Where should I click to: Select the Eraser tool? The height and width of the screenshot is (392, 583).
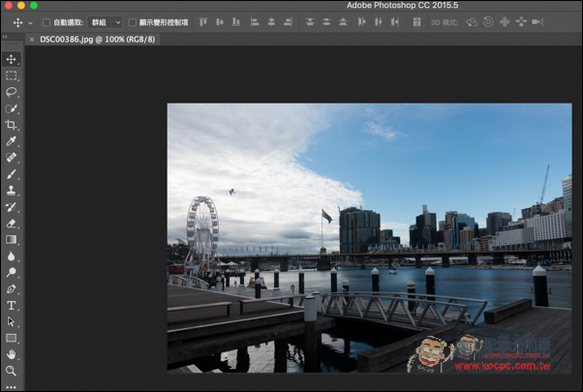pyautogui.click(x=12, y=224)
